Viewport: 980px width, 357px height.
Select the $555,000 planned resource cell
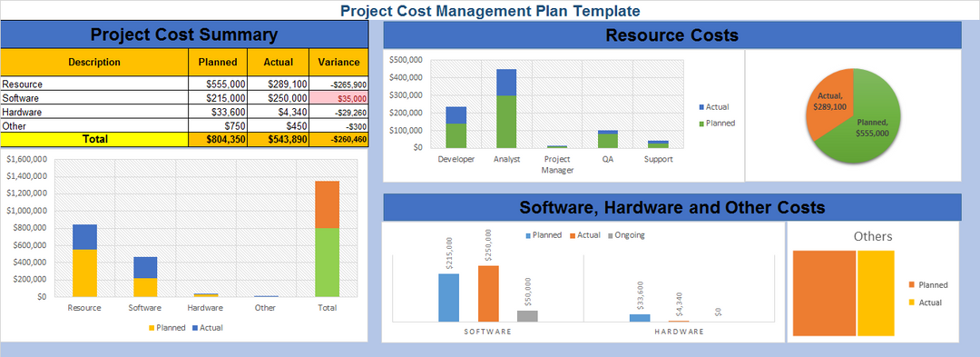[x=218, y=84]
